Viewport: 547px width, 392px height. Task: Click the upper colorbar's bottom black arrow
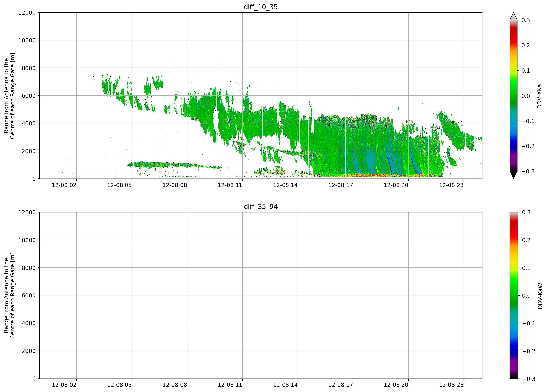click(513, 175)
